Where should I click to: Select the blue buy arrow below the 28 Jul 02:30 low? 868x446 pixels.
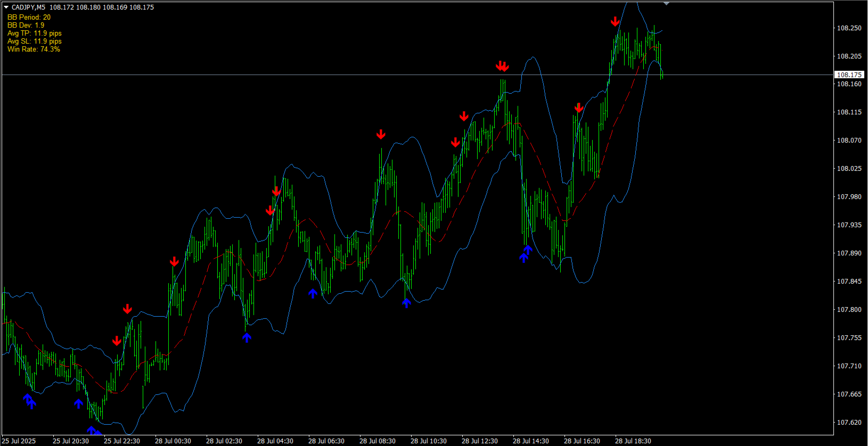coord(247,337)
